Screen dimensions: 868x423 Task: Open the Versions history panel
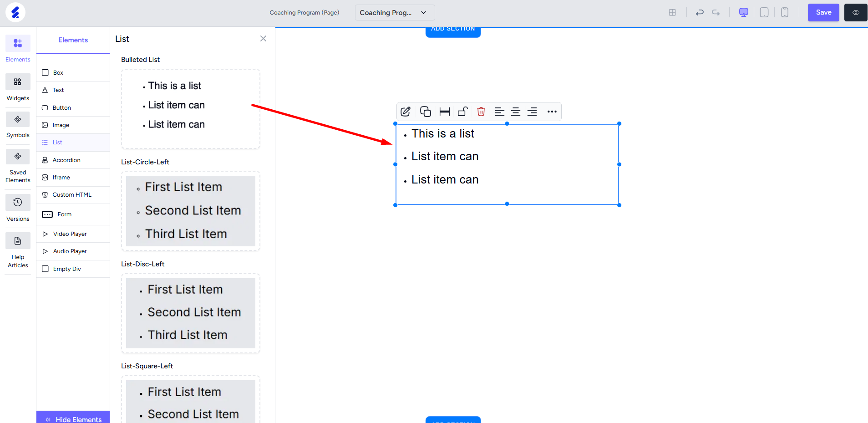click(x=18, y=209)
